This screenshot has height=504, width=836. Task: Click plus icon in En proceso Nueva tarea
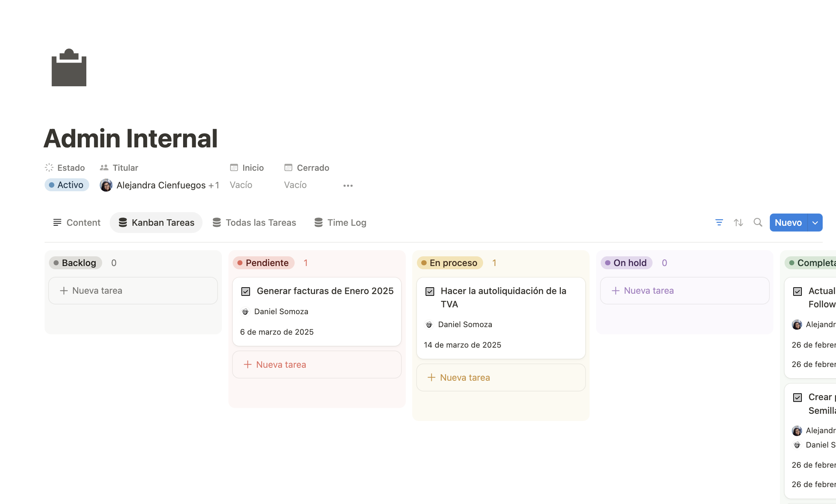[431, 377]
